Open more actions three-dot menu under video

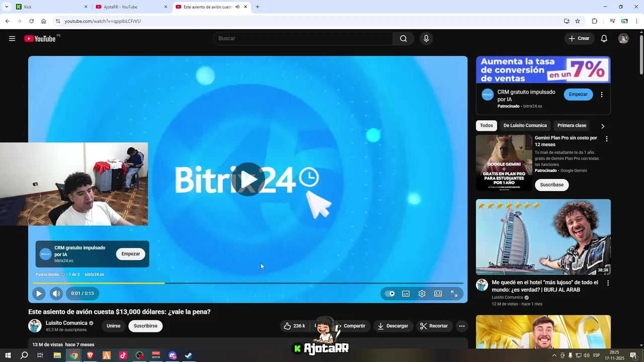(462, 326)
